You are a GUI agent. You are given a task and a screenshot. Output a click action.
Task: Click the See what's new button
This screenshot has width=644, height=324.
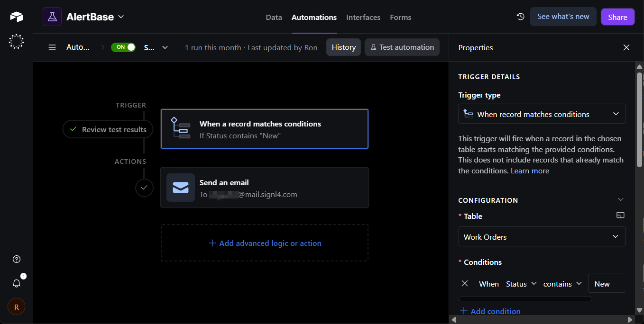(563, 17)
